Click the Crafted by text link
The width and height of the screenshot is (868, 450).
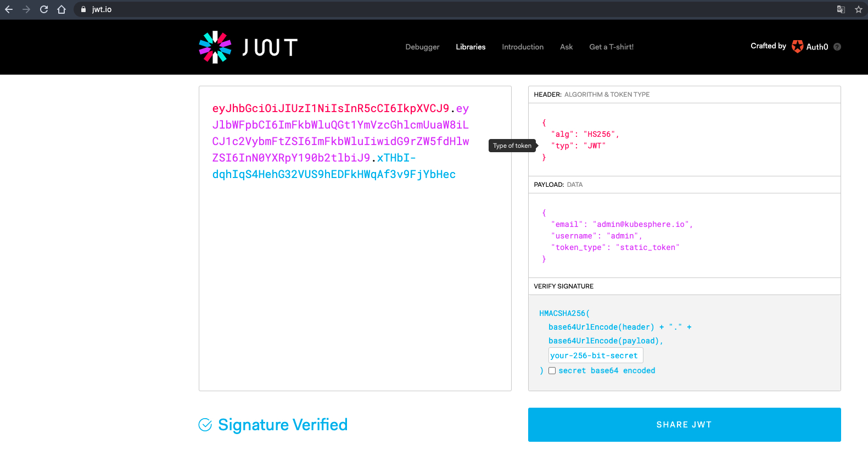click(768, 46)
